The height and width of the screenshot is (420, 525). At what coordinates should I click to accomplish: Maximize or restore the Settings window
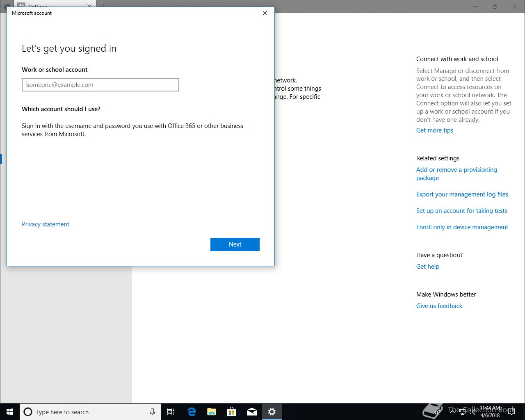(495, 7)
